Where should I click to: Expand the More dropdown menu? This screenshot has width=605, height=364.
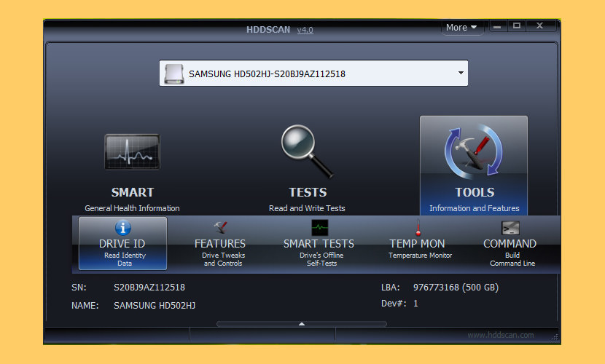tap(461, 28)
